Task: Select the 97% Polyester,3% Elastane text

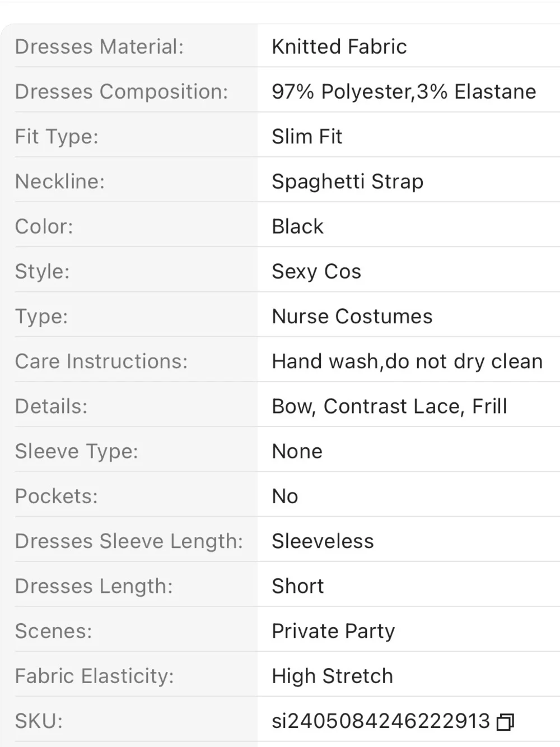Action: click(x=404, y=91)
